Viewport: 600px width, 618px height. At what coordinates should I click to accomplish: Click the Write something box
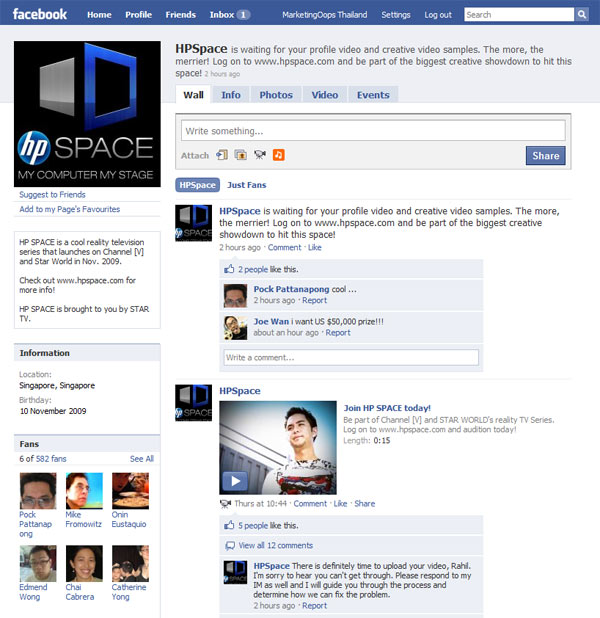373,130
